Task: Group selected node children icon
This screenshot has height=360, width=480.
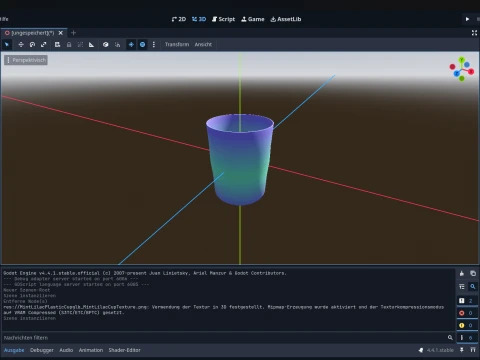Action: pyautogui.click(x=80, y=44)
